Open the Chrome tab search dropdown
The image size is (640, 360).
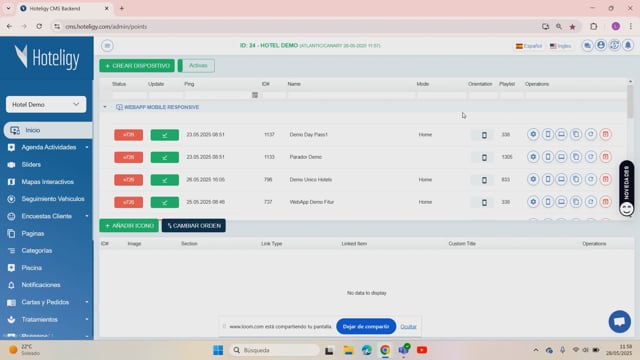8,8
